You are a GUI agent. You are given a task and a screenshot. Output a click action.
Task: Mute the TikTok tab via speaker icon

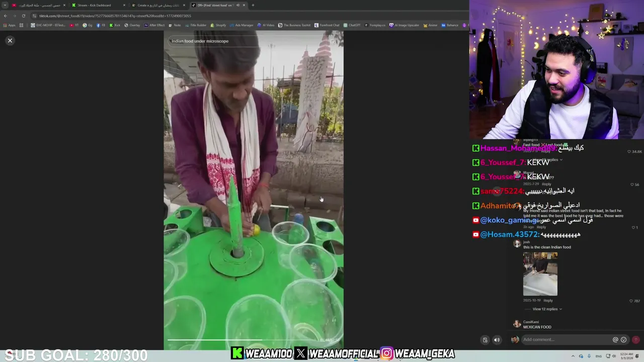coord(238,5)
